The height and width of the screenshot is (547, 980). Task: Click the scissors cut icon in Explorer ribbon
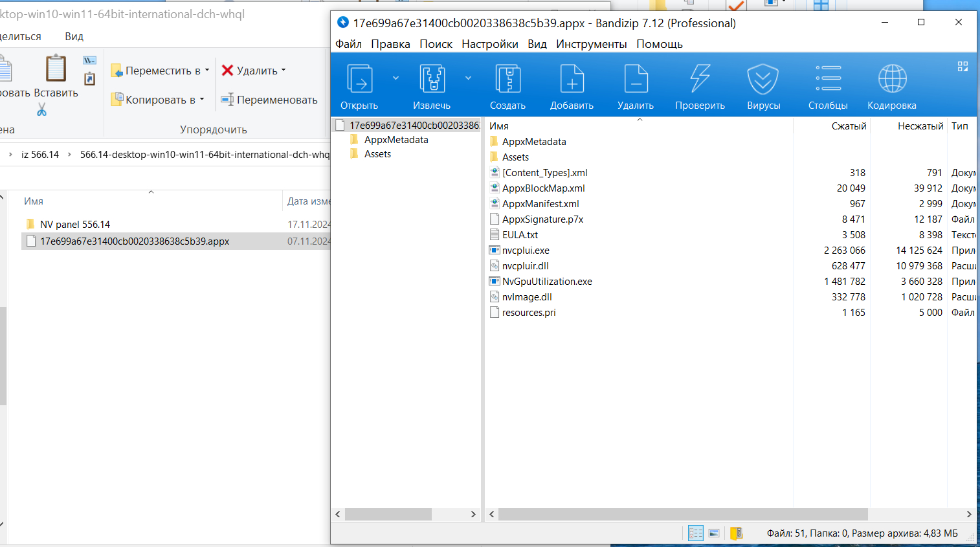coord(42,109)
